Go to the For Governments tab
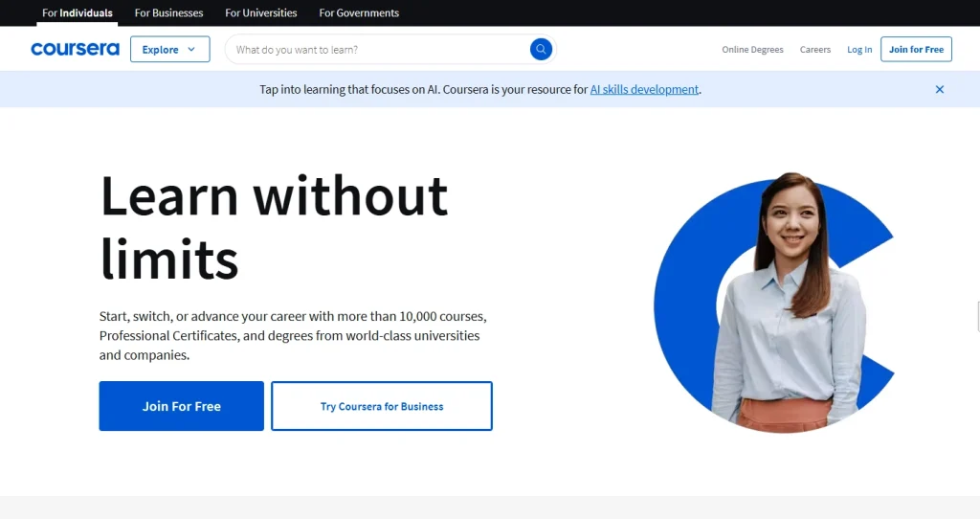The image size is (980, 519). [x=359, y=13]
